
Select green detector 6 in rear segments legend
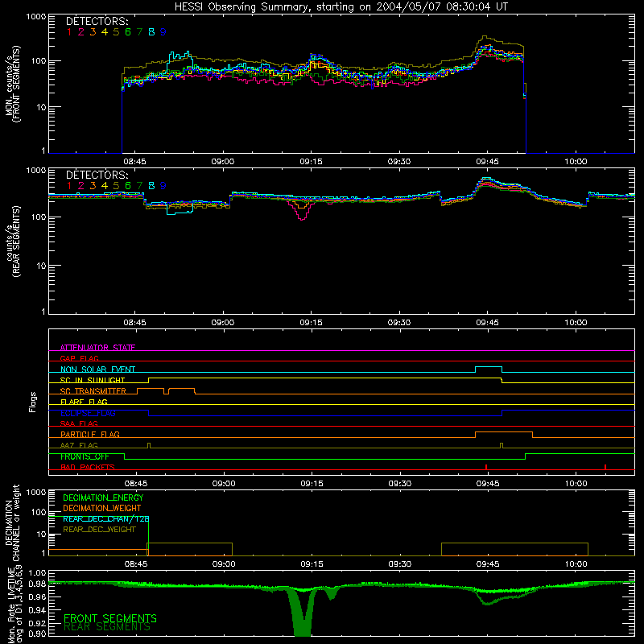[128, 186]
